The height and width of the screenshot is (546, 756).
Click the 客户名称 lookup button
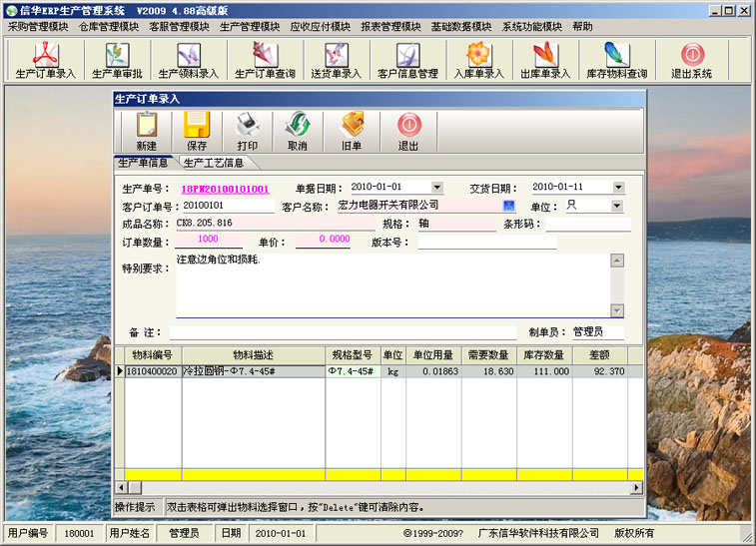coord(508,206)
